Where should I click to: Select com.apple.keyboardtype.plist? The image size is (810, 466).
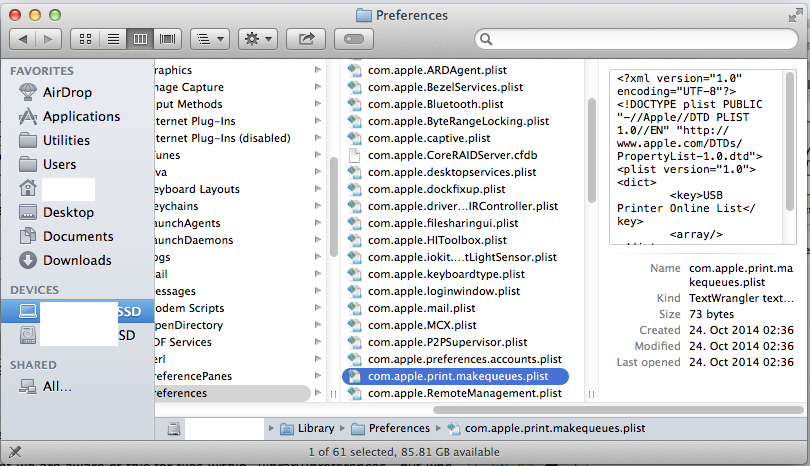[x=446, y=274]
